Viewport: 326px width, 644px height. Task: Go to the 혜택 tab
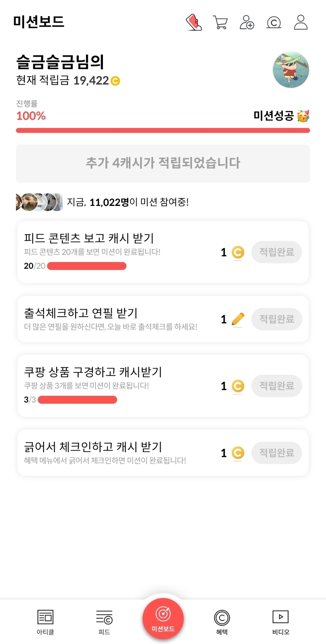pyautogui.click(x=222, y=622)
